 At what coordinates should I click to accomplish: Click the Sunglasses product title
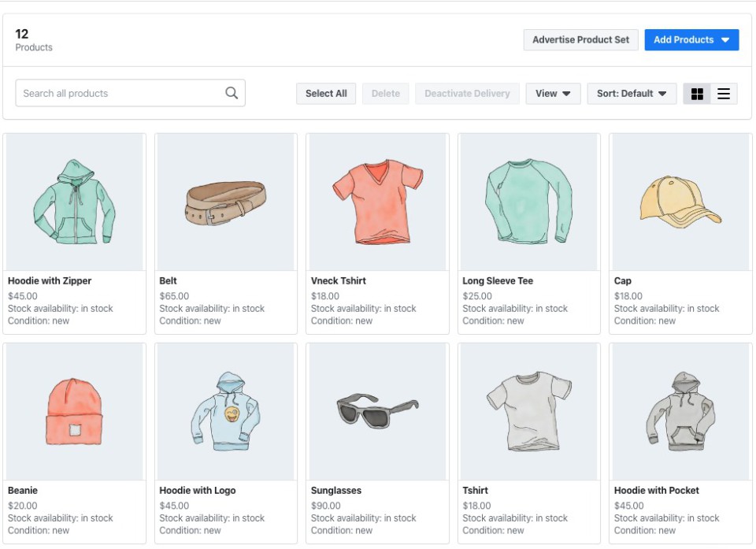tap(336, 491)
